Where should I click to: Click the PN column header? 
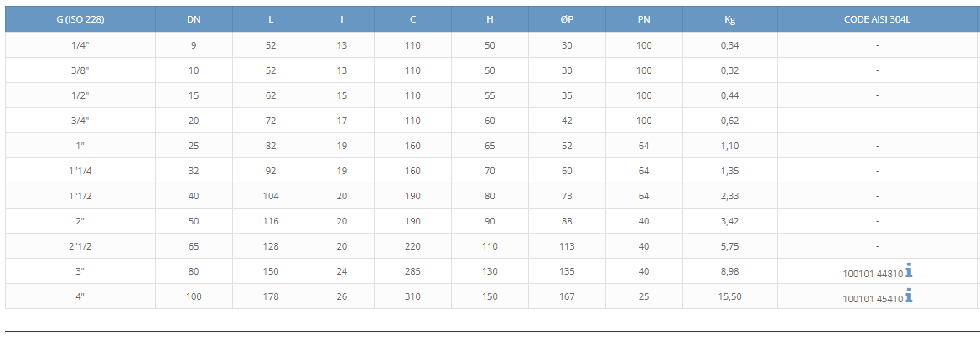pos(644,19)
